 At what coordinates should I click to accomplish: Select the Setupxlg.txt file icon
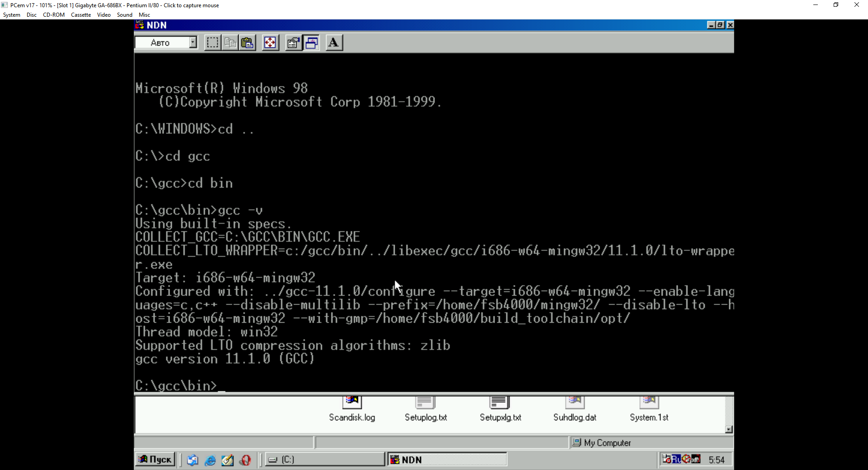point(500,409)
